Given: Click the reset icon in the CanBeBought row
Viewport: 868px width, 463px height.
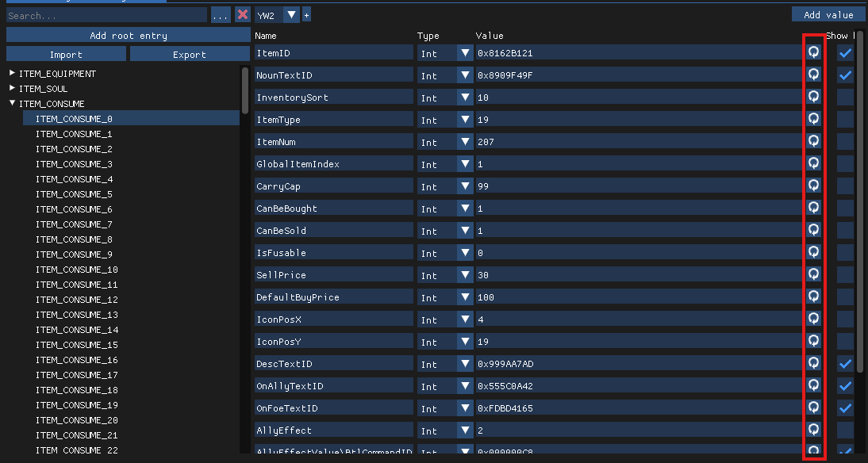Looking at the screenshot, I should pos(813,207).
